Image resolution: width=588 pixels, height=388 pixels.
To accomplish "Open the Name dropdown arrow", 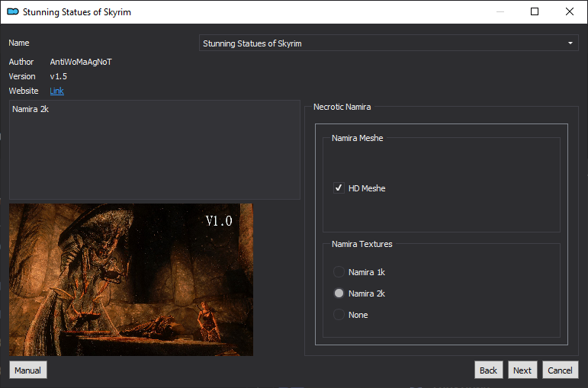I will 570,43.
